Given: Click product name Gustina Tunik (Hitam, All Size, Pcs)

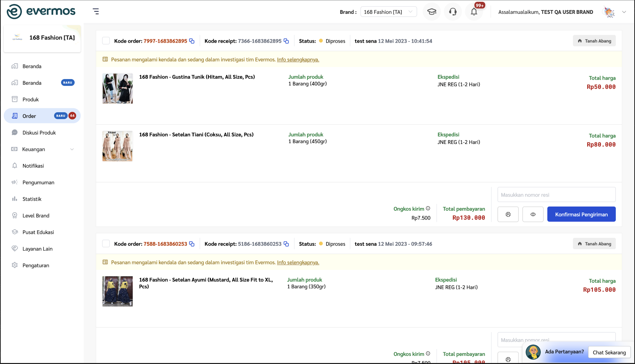Looking at the screenshot, I should [x=197, y=77].
